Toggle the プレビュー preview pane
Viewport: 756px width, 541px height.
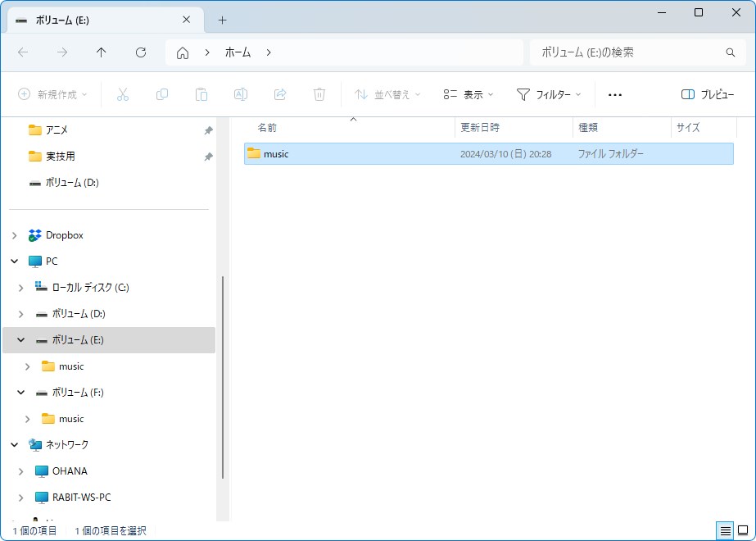pos(707,94)
